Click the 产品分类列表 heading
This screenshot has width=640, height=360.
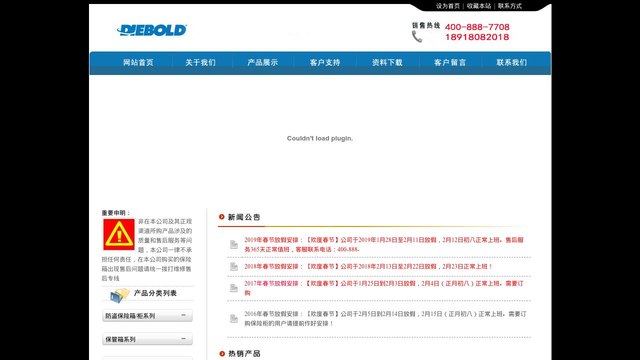click(x=155, y=293)
